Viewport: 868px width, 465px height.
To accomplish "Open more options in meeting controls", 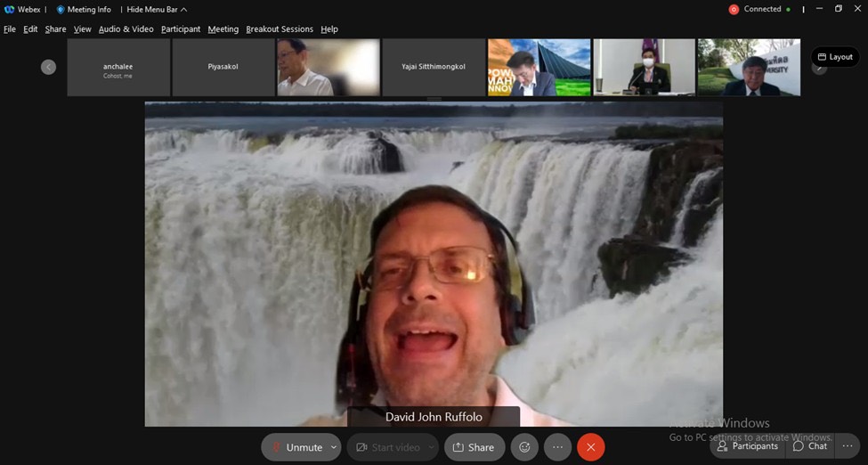I will [x=557, y=447].
